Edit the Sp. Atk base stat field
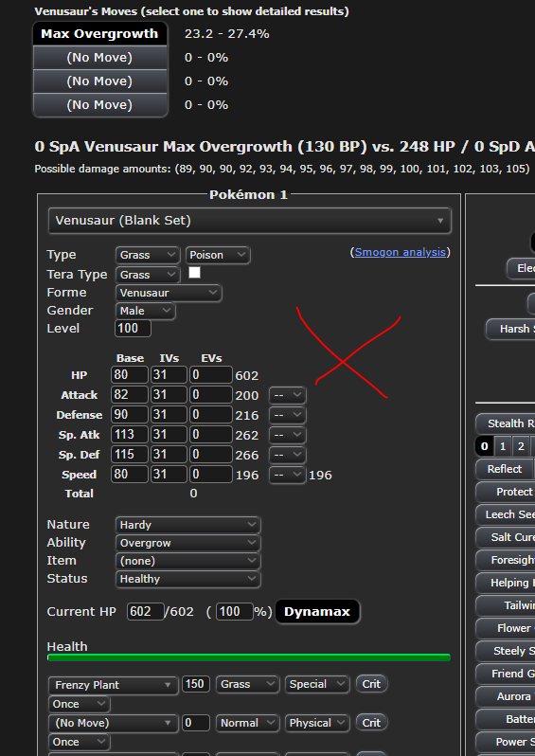535x756 pixels. (x=130, y=434)
